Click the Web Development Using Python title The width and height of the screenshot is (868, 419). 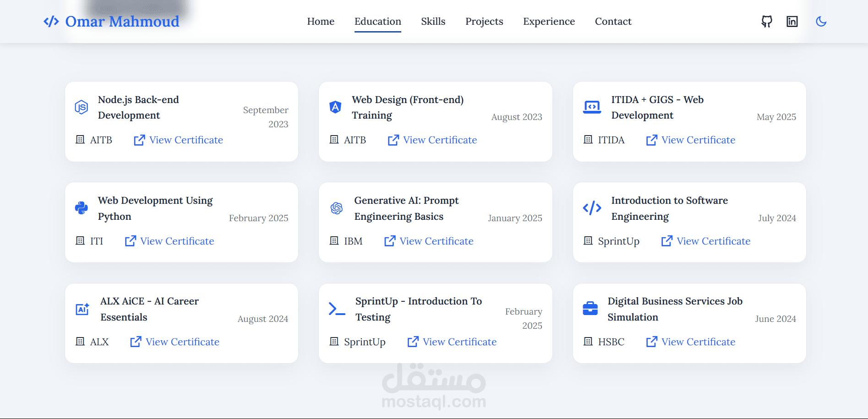[155, 208]
